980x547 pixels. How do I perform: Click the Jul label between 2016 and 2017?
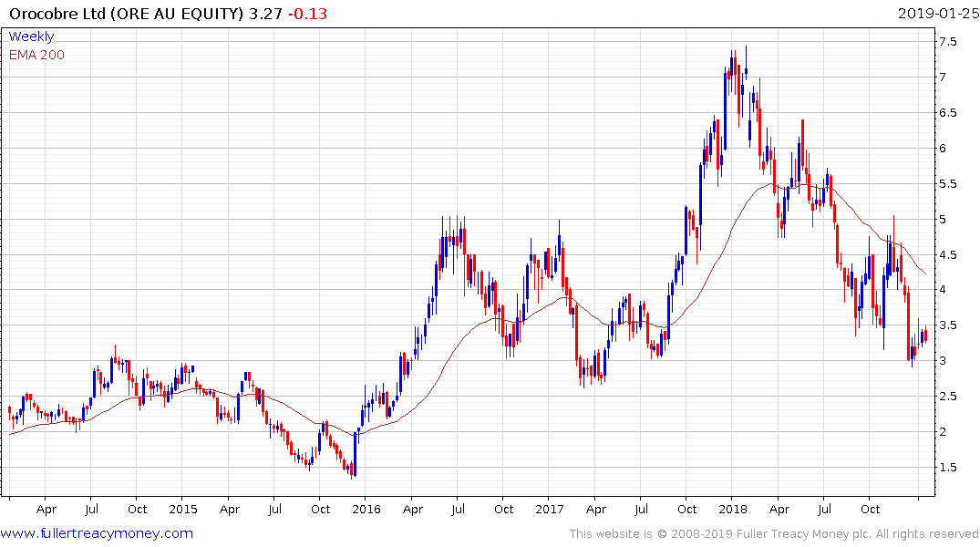tap(459, 509)
